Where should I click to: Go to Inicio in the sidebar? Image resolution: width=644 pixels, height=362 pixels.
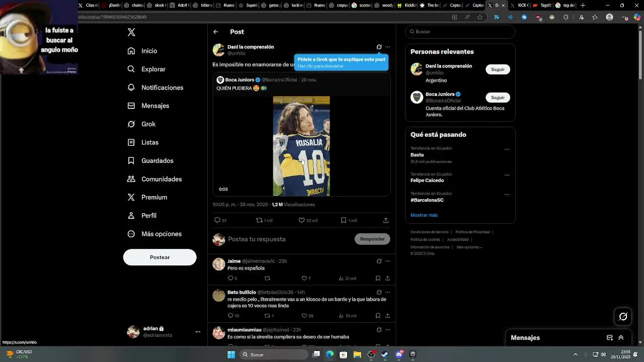point(142,51)
